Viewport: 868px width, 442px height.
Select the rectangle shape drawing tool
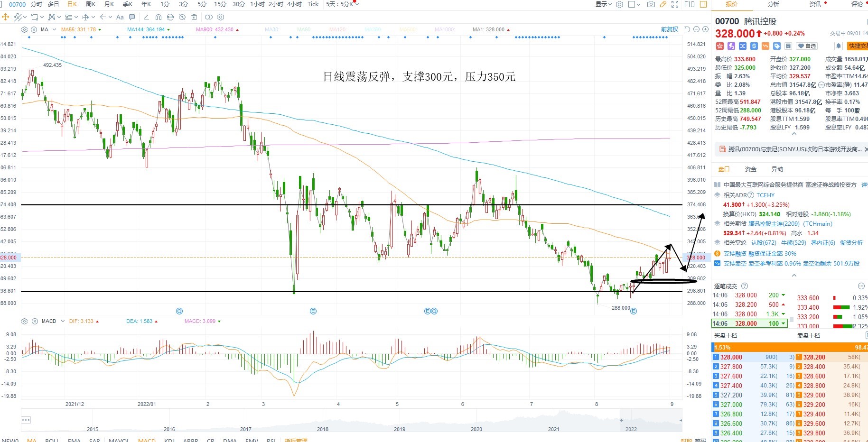click(x=35, y=17)
